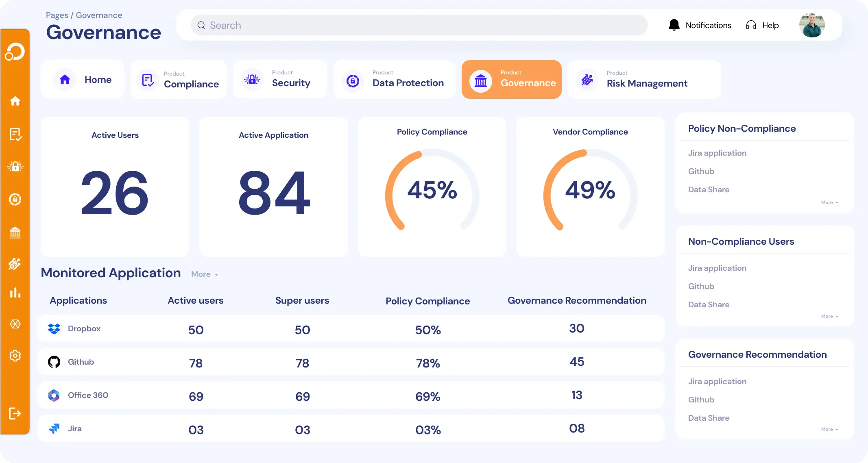Select the security lock icon in the sidebar
Viewport: 868px width, 463px height.
coord(15,166)
